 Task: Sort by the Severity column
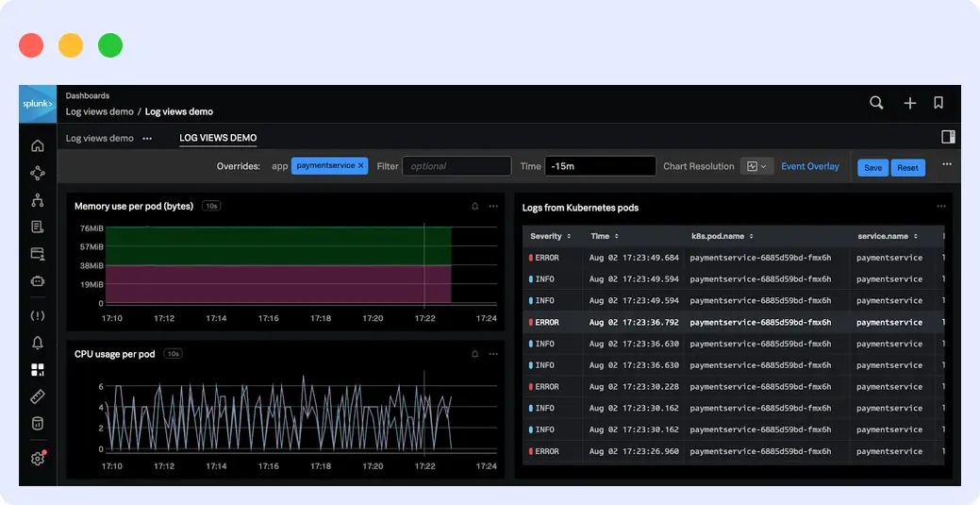(x=550, y=236)
